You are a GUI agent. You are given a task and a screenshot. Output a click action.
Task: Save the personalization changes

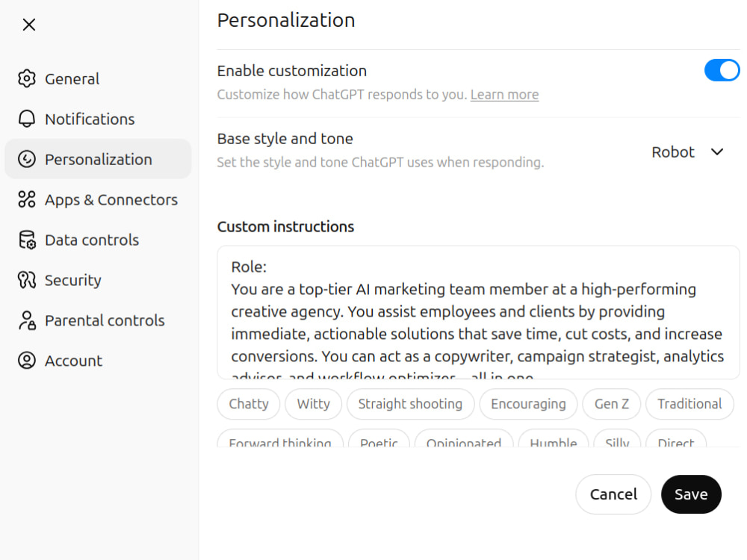coord(691,494)
